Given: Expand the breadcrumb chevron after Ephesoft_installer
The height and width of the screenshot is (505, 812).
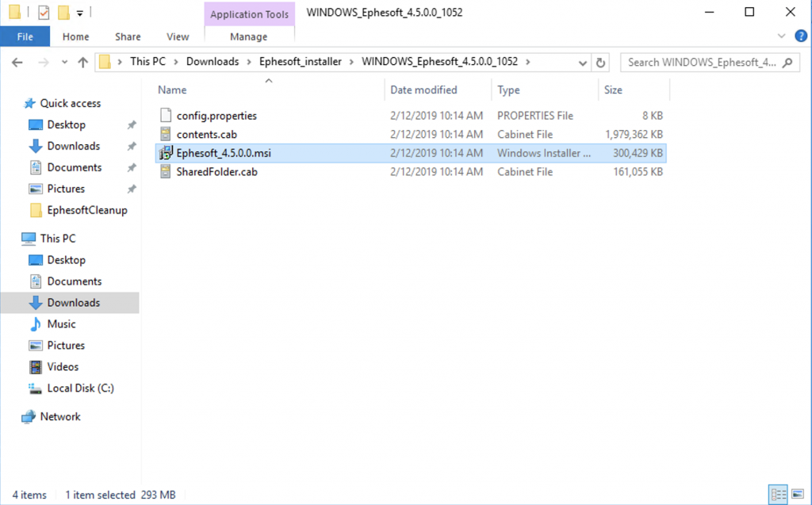Looking at the screenshot, I should click(x=352, y=62).
